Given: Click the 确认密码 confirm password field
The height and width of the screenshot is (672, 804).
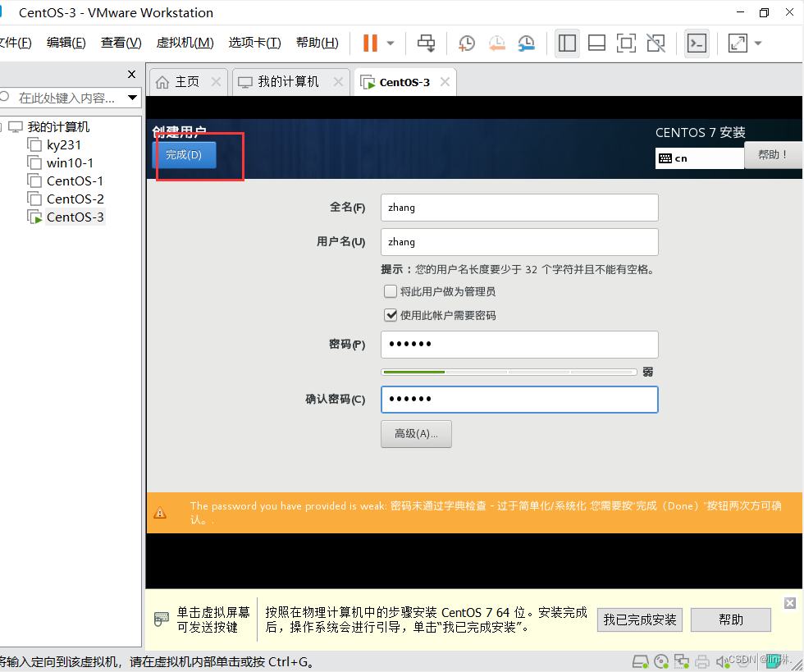Looking at the screenshot, I should (x=519, y=400).
